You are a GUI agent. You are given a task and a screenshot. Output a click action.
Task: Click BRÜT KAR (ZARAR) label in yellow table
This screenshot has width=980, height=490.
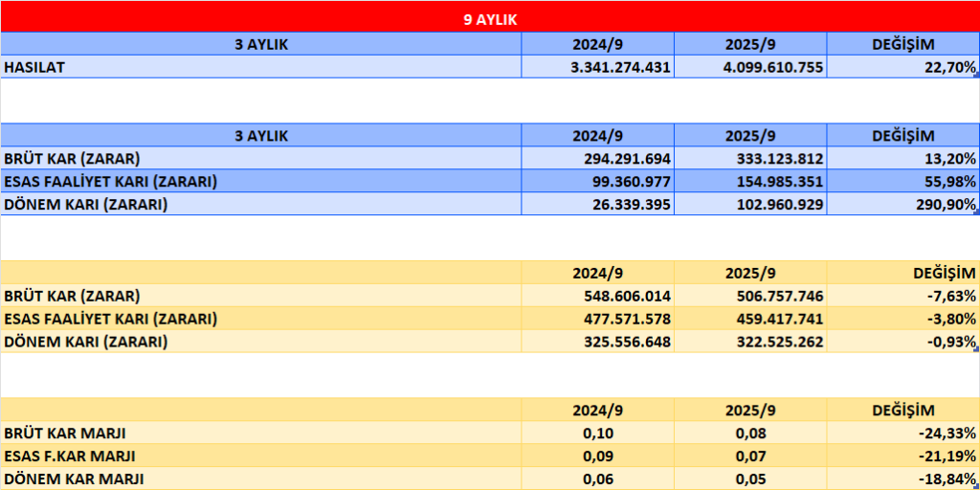tap(72, 295)
